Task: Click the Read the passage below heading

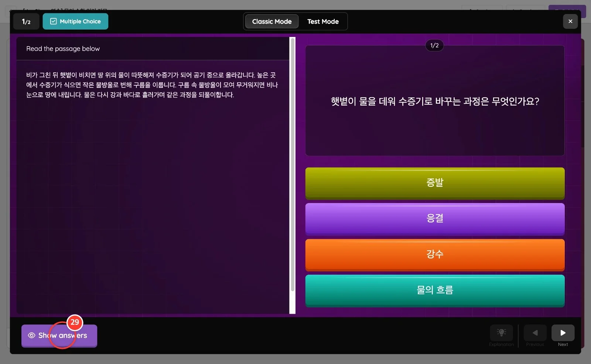Action: (x=63, y=49)
